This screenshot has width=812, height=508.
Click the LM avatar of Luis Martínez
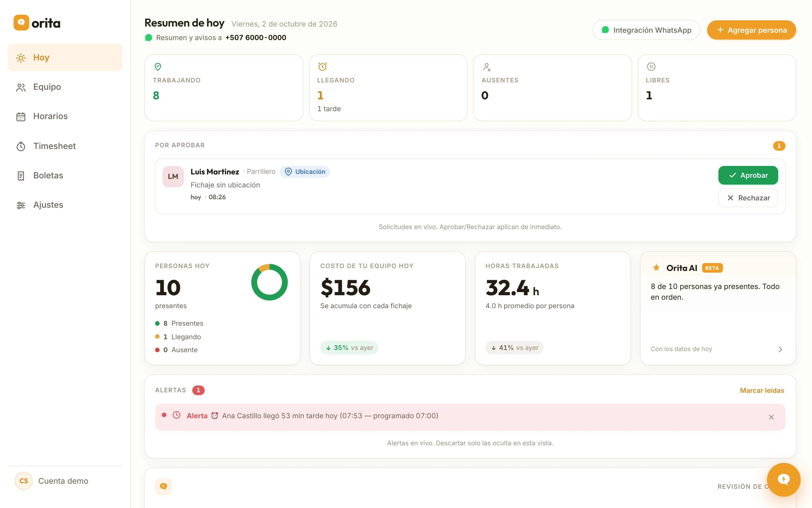point(173,176)
